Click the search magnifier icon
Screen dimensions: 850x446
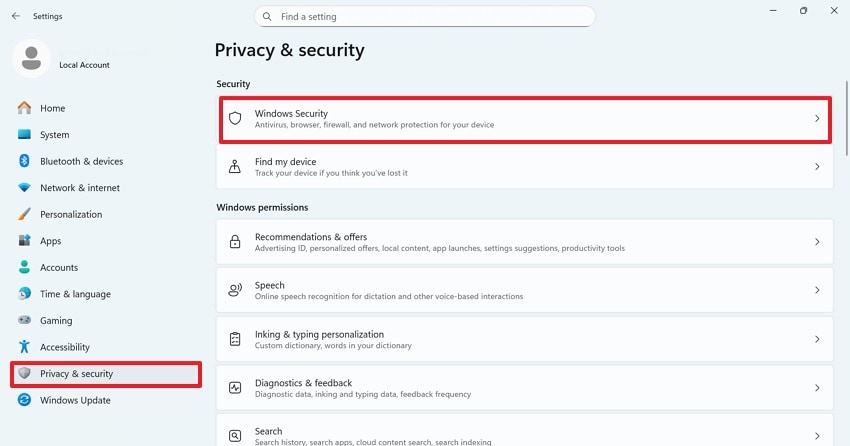coord(267,17)
